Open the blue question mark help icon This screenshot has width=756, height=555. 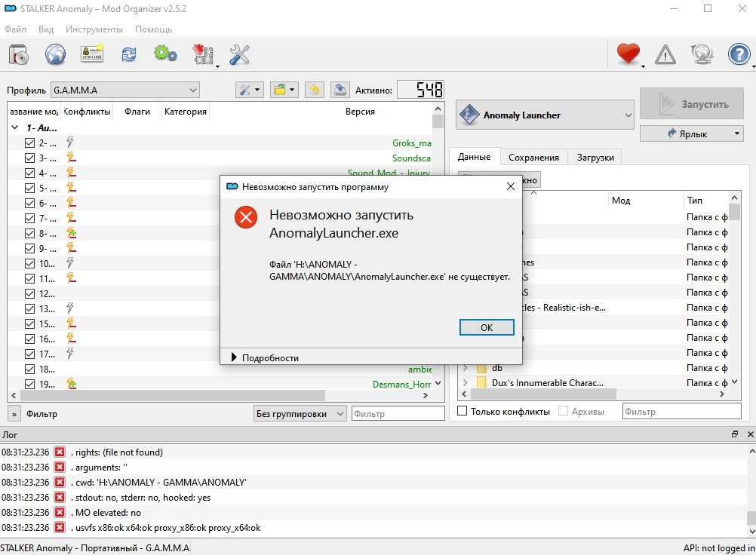click(739, 54)
